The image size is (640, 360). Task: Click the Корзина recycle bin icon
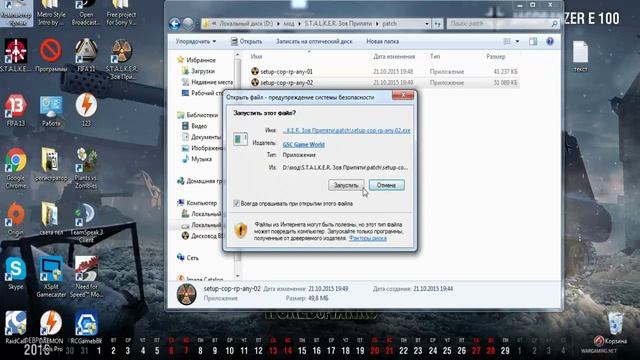[615, 329]
